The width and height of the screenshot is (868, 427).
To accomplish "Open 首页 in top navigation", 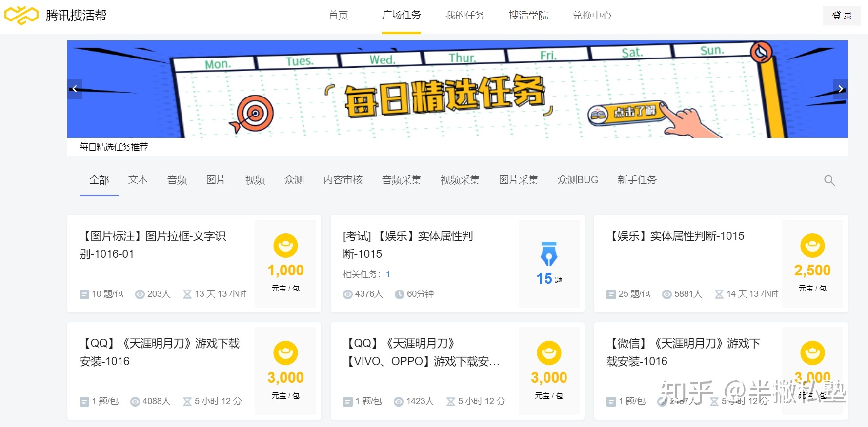I will point(338,15).
